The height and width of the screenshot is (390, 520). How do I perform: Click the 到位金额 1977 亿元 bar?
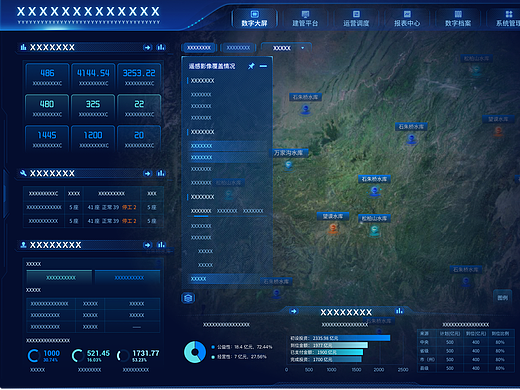click(329, 345)
